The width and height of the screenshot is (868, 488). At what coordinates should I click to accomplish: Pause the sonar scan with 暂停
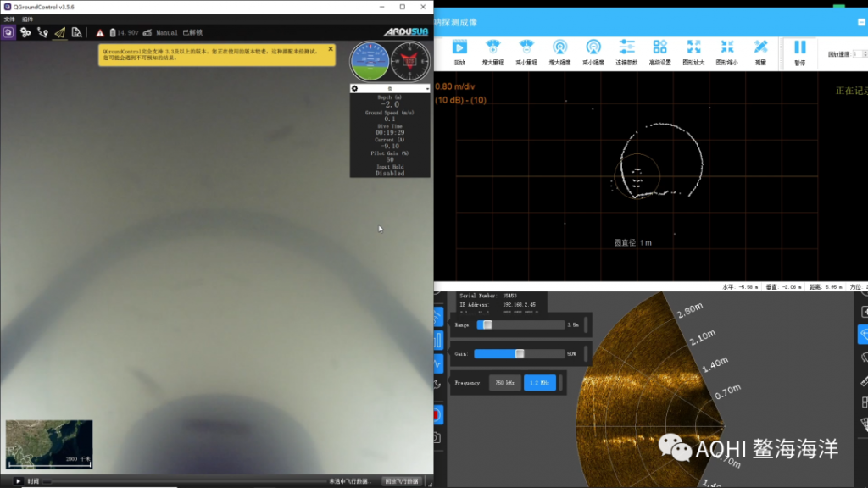click(800, 53)
